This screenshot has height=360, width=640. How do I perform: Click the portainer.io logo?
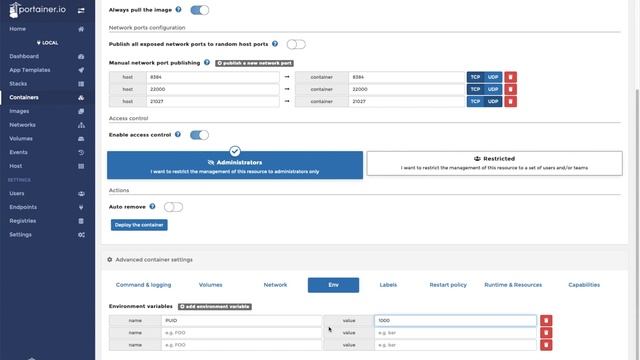(37, 10)
